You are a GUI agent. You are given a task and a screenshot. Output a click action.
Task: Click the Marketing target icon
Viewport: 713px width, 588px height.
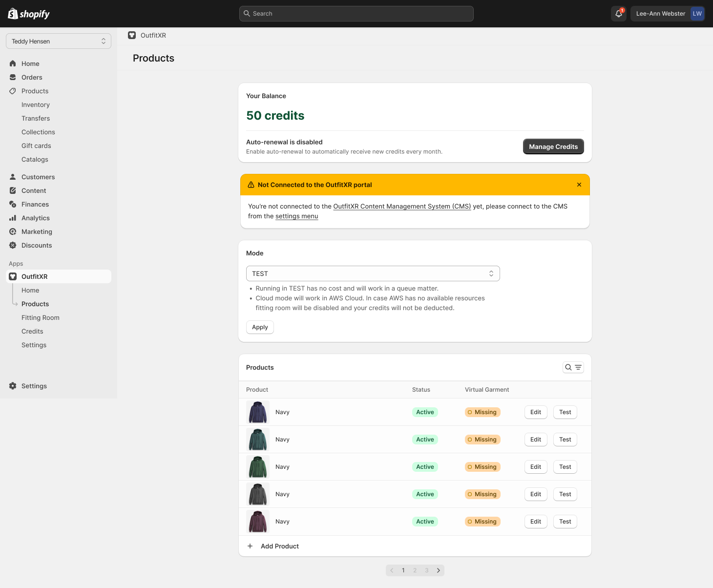point(13,231)
